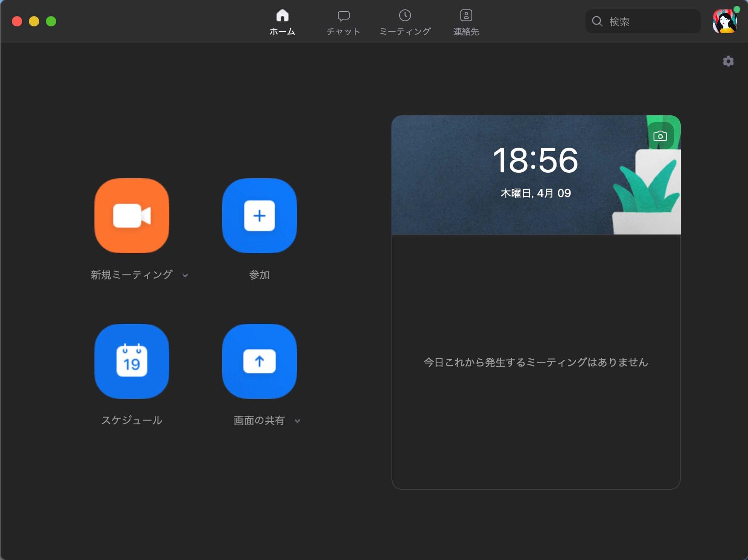Expand the 新規ミーティング dropdown arrow

click(185, 275)
